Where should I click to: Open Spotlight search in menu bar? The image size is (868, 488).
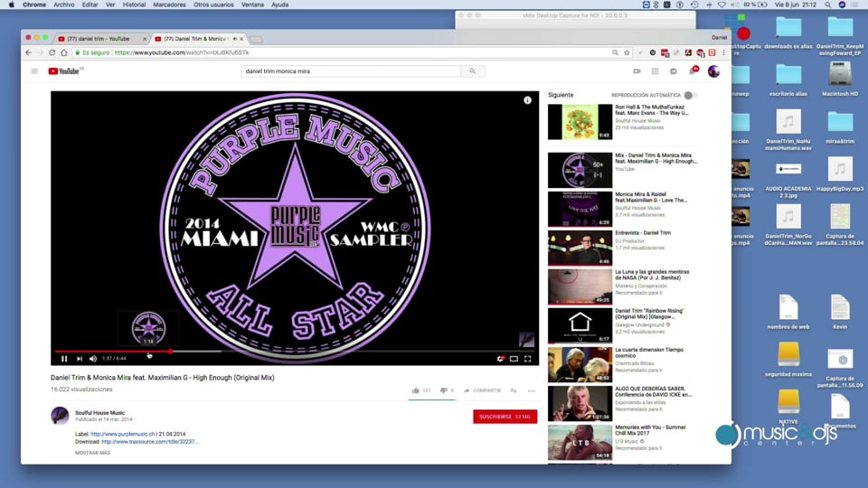[x=827, y=5]
